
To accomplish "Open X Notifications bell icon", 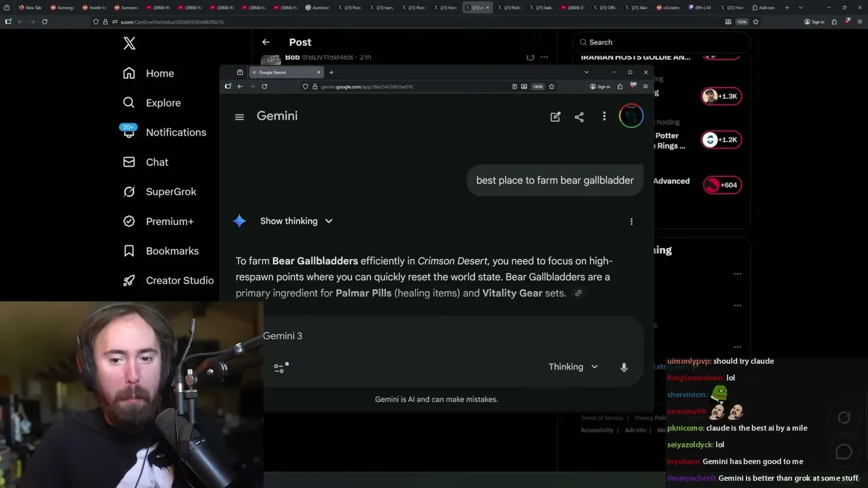I will tap(129, 131).
